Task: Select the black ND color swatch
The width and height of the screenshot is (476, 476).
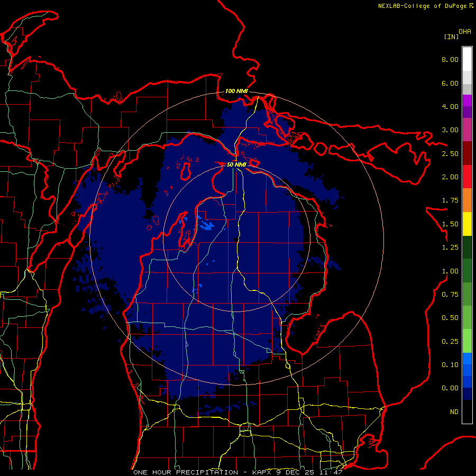Action: tap(467, 411)
